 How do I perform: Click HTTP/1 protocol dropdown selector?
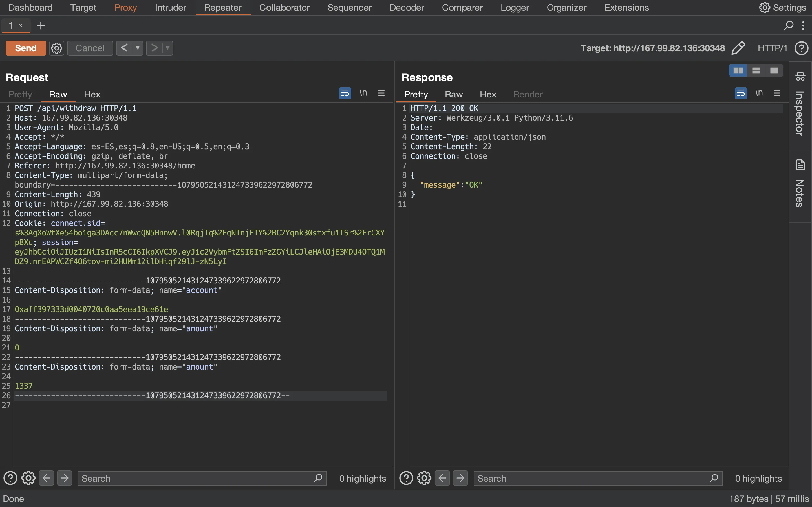coord(773,48)
